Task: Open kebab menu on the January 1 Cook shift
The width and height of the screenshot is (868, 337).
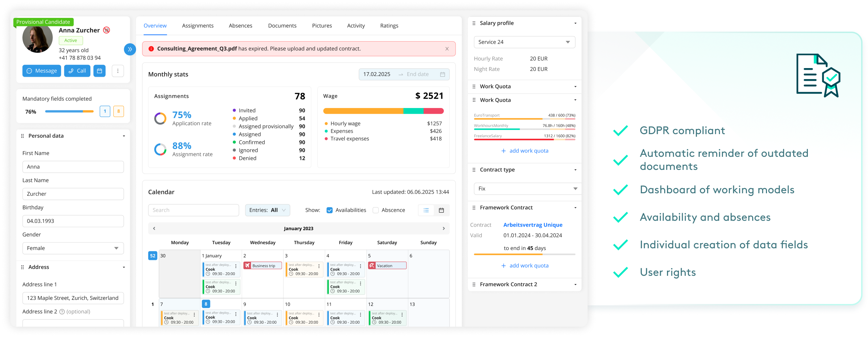Action: pos(236,266)
